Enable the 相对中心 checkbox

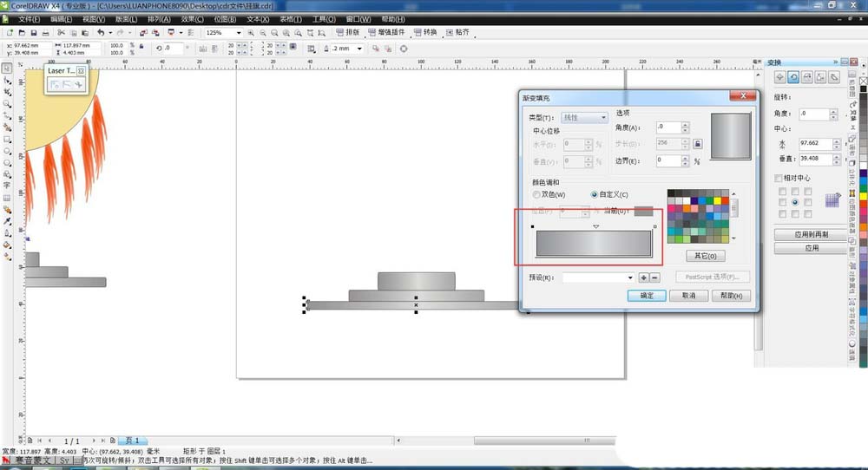pos(779,178)
